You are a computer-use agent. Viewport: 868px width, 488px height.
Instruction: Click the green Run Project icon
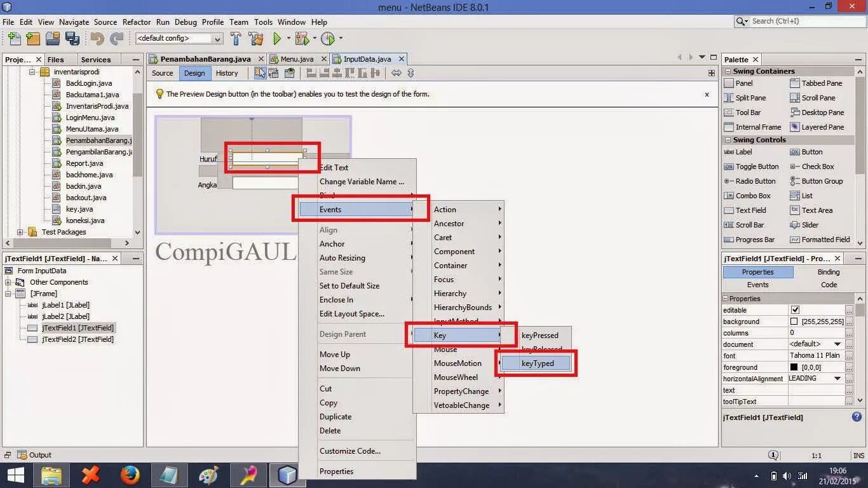coord(277,39)
